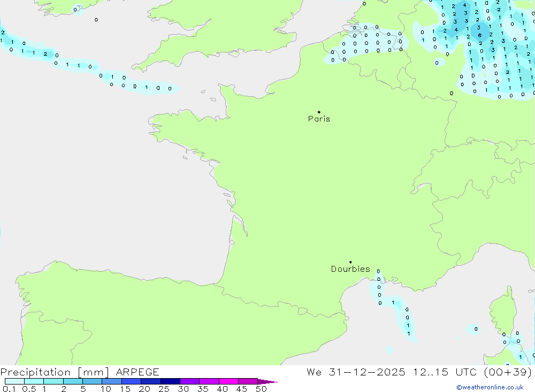Image resolution: width=535 pixels, height=392 pixels.
Task: Click the 'Precipitation [mm]' title text
Action: point(55,372)
